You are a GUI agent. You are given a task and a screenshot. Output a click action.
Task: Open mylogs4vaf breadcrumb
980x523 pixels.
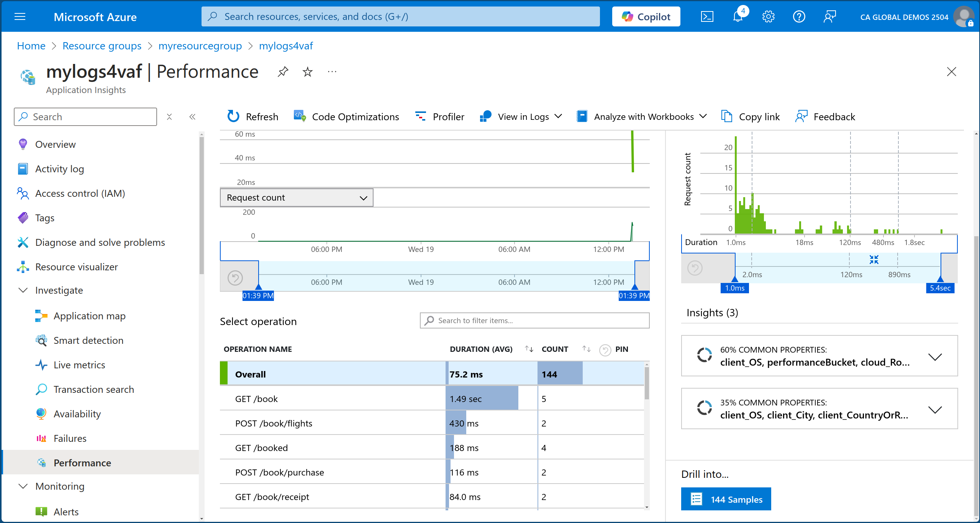(286, 46)
